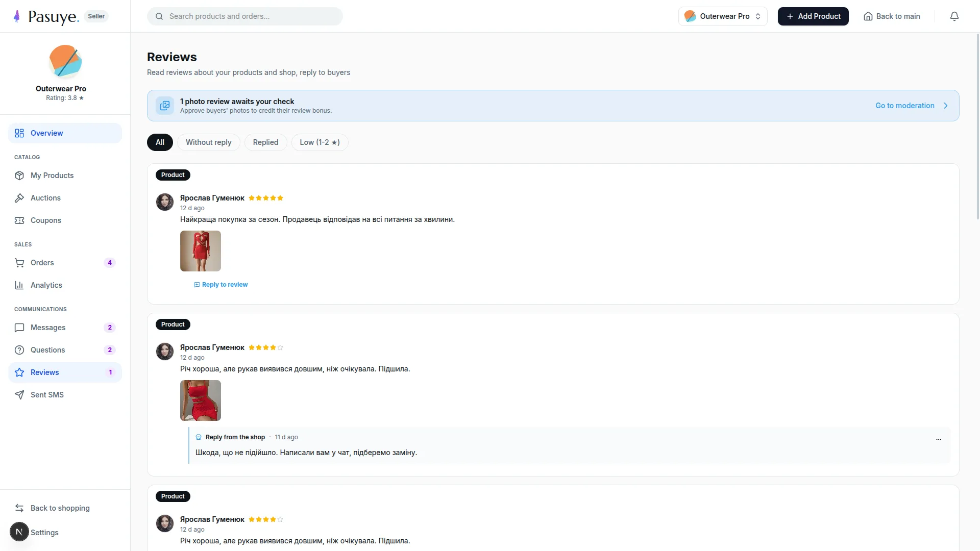Filter reviews by Low (1-2 ★)
Screen dimensions: 980x551
[x=320, y=142]
